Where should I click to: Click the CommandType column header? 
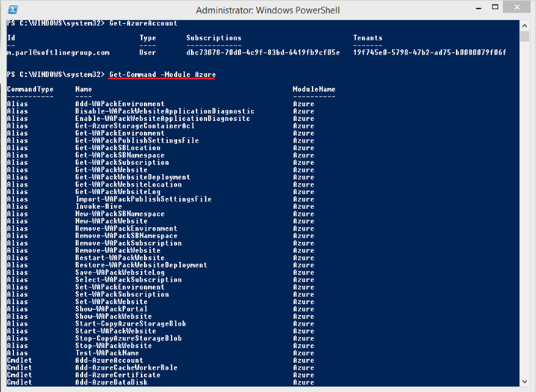(x=30, y=89)
